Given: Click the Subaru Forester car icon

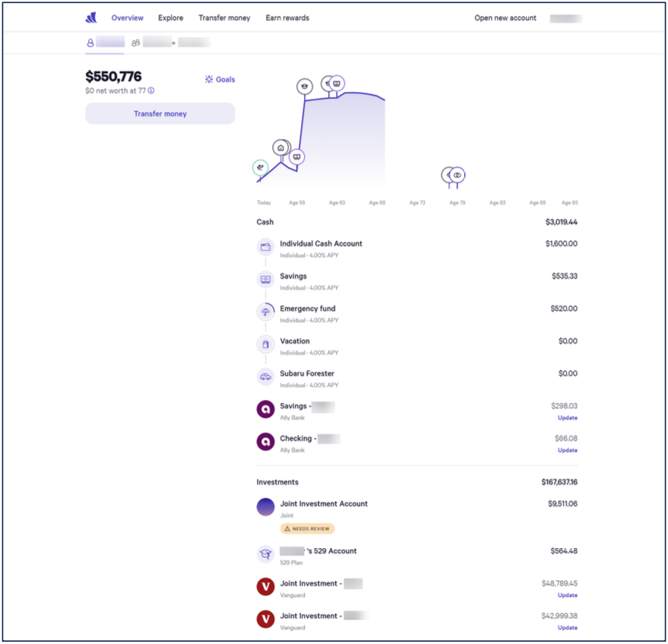Looking at the screenshot, I should pos(265,376).
